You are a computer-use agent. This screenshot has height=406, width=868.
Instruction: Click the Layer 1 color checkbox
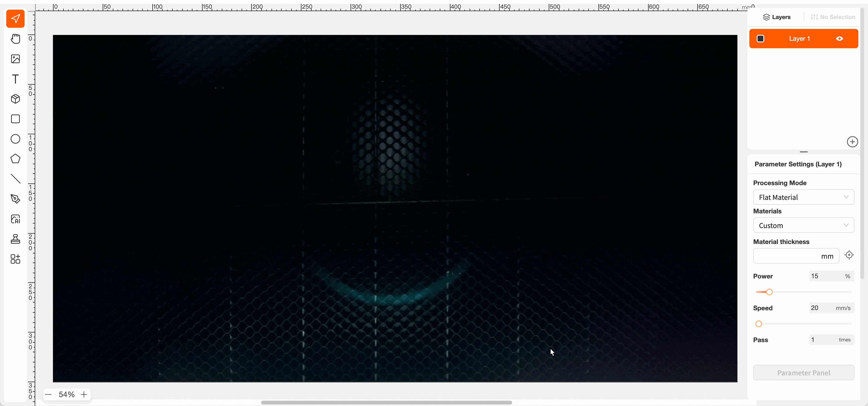tap(760, 39)
